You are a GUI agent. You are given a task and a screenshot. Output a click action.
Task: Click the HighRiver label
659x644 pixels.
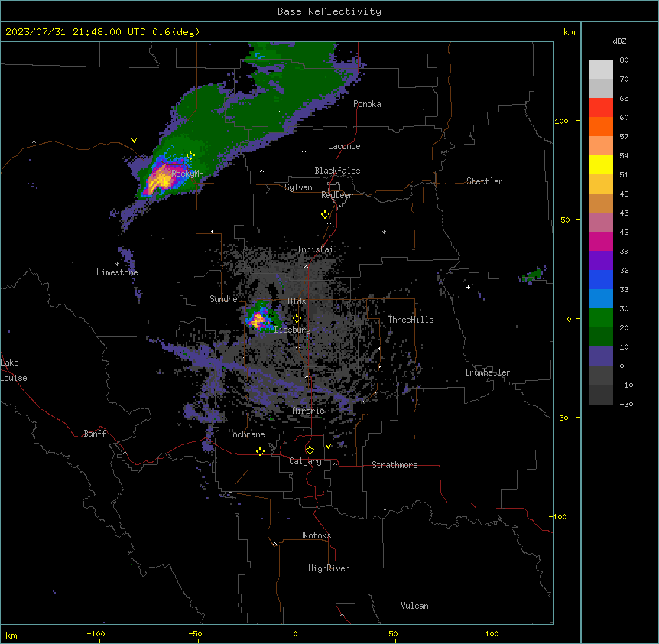tap(329, 568)
